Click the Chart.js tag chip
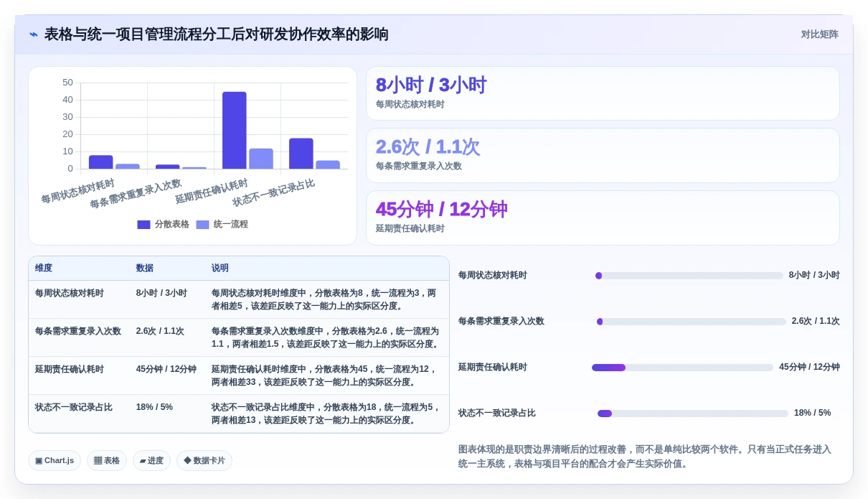The height and width of the screenshot is (499, 868). [x=55, y=460]
